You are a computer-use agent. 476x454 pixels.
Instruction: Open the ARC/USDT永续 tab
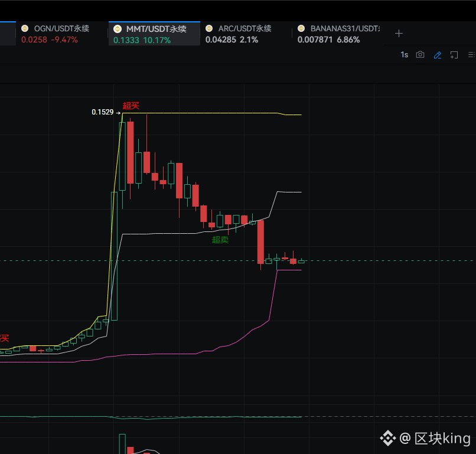(246, 34)
